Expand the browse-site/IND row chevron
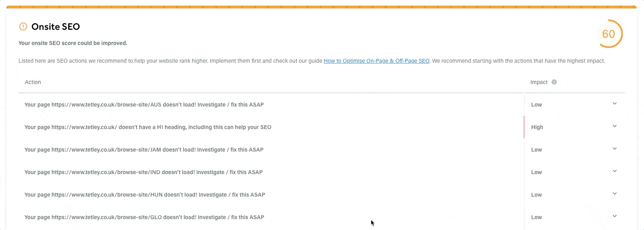This screenshot has width=644, height=230. click(x=615, y=171)
